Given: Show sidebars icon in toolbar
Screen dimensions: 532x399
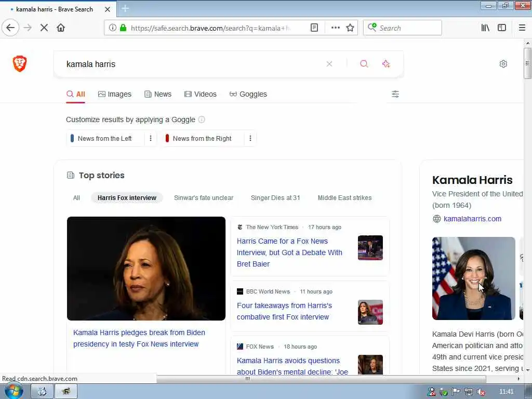Looking at the screenshot, I should point(502,28).
